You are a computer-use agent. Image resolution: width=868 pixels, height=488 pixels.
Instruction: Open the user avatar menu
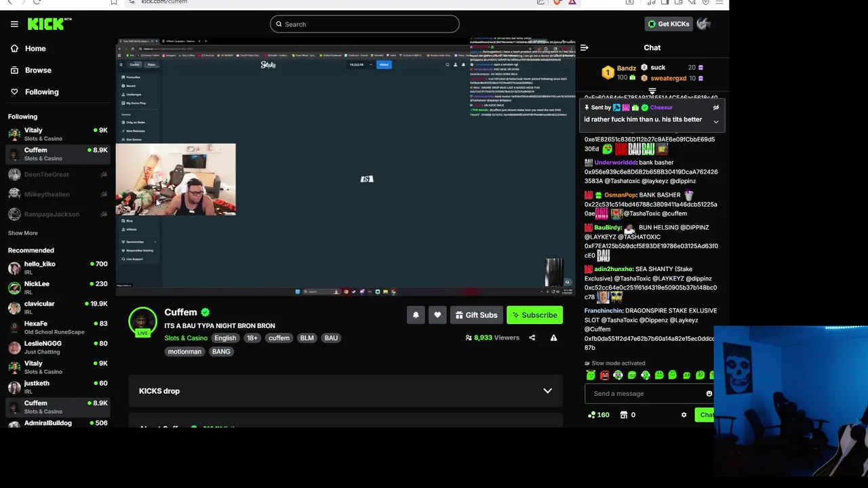(703, 24)
